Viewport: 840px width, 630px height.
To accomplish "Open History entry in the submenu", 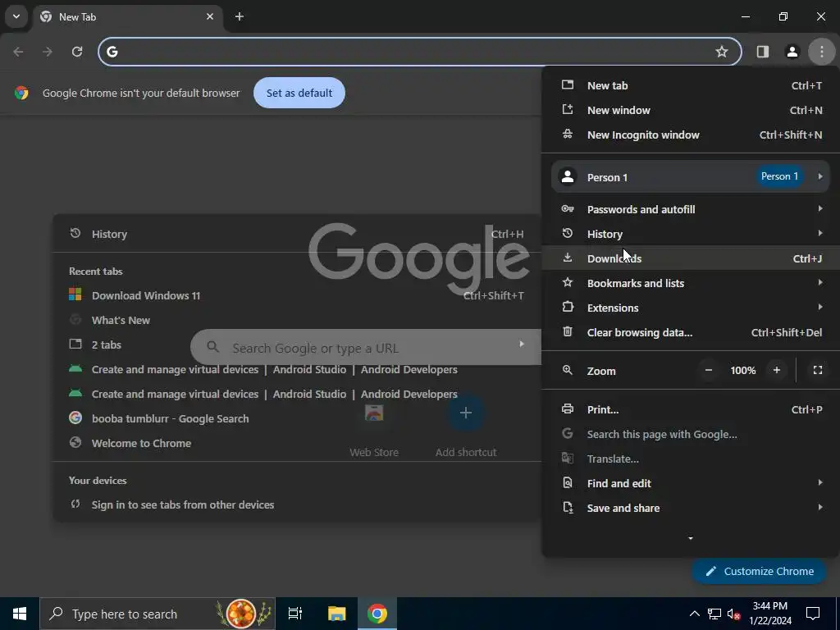I will (296, 234).
